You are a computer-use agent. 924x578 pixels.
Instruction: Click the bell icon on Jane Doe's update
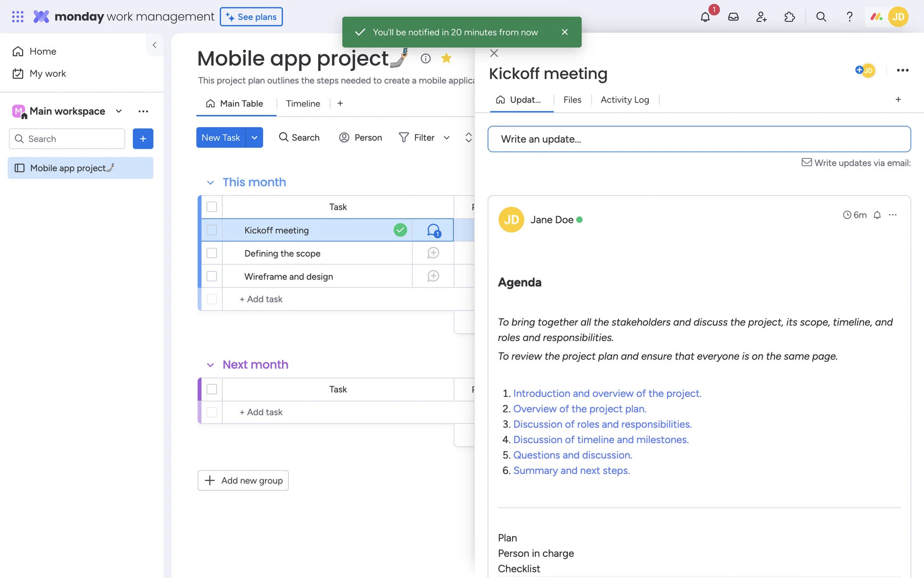[877, 215]
